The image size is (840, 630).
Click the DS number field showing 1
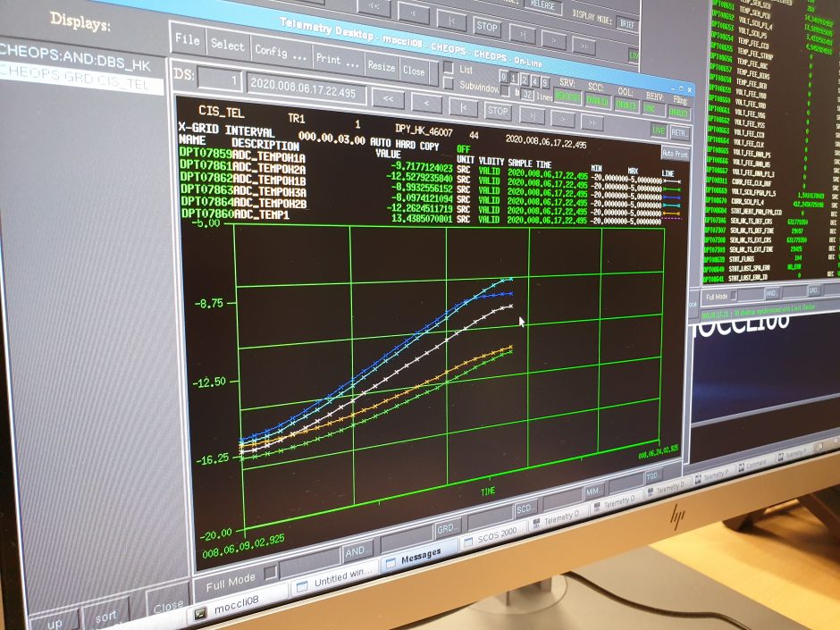(x=220, y=80)
